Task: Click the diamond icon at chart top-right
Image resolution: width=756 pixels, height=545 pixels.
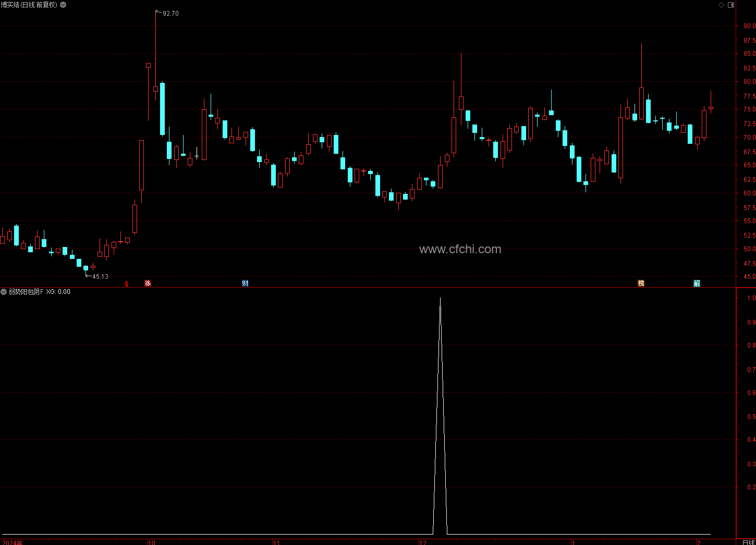Action: (x=722, y=5)
